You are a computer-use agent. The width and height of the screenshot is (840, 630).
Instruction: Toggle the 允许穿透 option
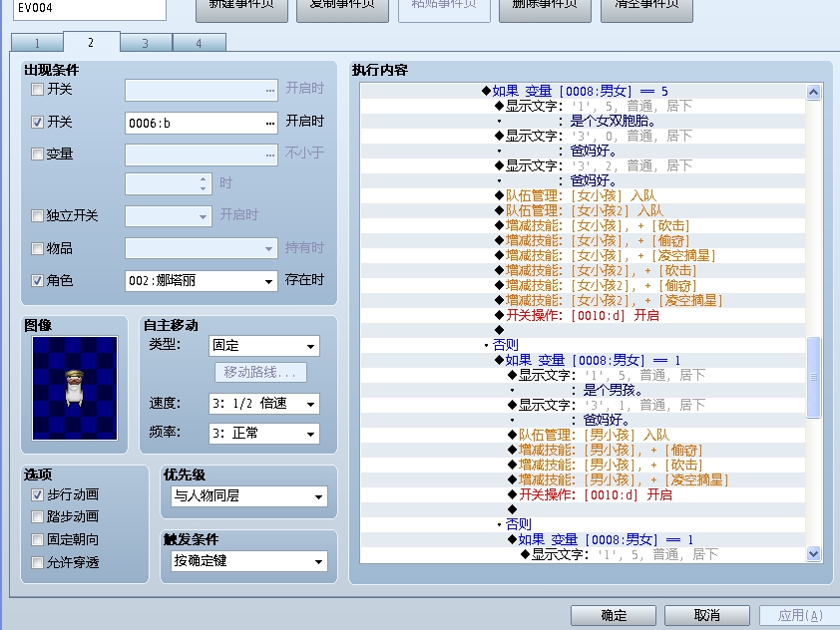click(37, 562)
